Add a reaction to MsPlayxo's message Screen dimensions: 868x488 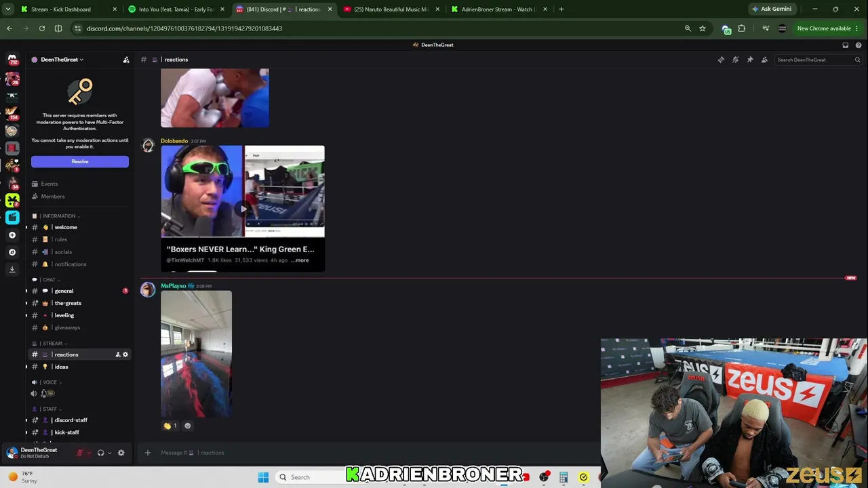(x=188, y=426)
